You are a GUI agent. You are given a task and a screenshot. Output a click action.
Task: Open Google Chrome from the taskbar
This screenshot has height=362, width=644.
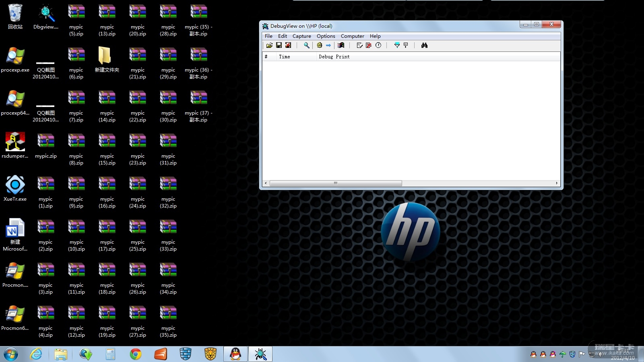[x=136, y=354]
